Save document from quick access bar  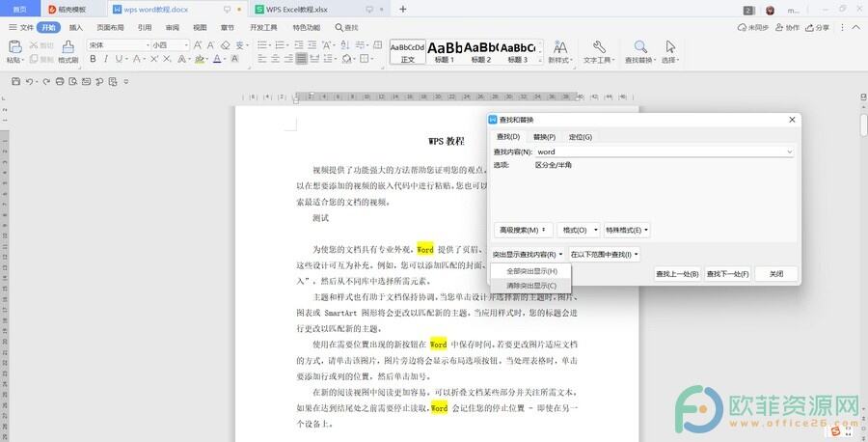click(15, 81)
